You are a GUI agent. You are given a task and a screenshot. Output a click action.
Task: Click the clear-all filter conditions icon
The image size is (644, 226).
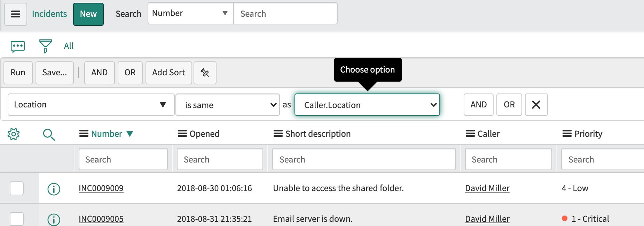pyautogui.click(x=205, y=73)
